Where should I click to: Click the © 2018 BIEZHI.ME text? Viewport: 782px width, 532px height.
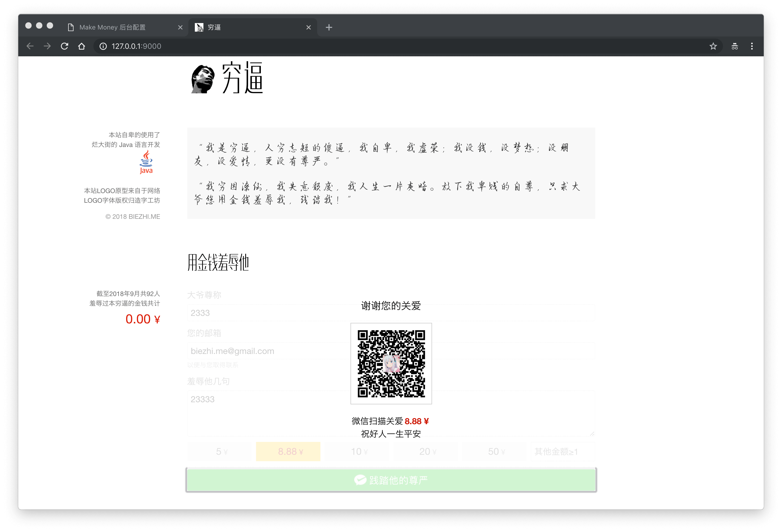133,217
